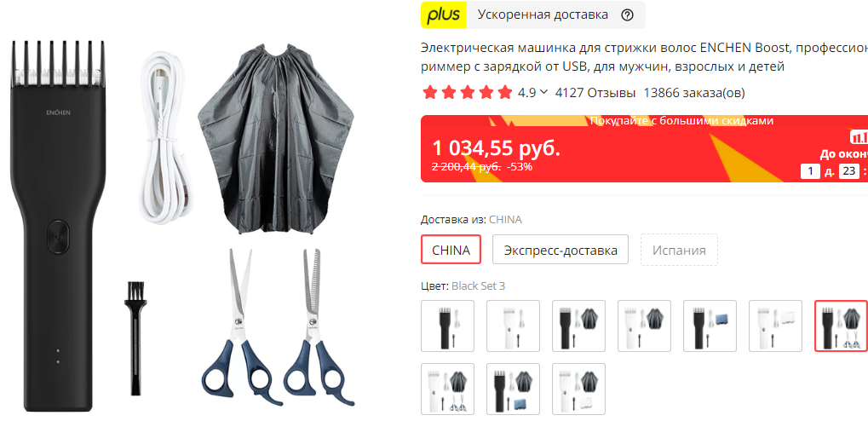The width and height of the screenshot is (868, 421).
Task: Choose the Экспресс-доставка shipping option
Action: click(x=560, y=250)
